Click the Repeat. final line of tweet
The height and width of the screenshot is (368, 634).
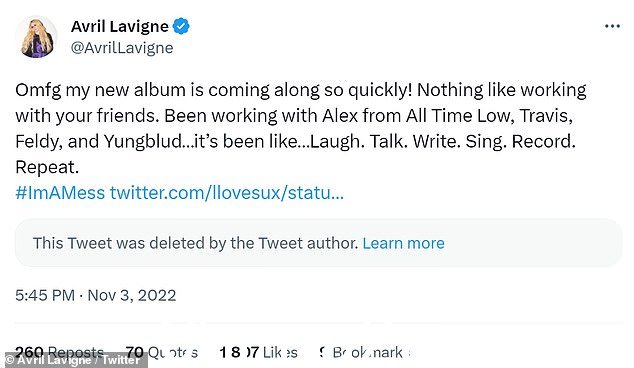(x=47, y=167)
